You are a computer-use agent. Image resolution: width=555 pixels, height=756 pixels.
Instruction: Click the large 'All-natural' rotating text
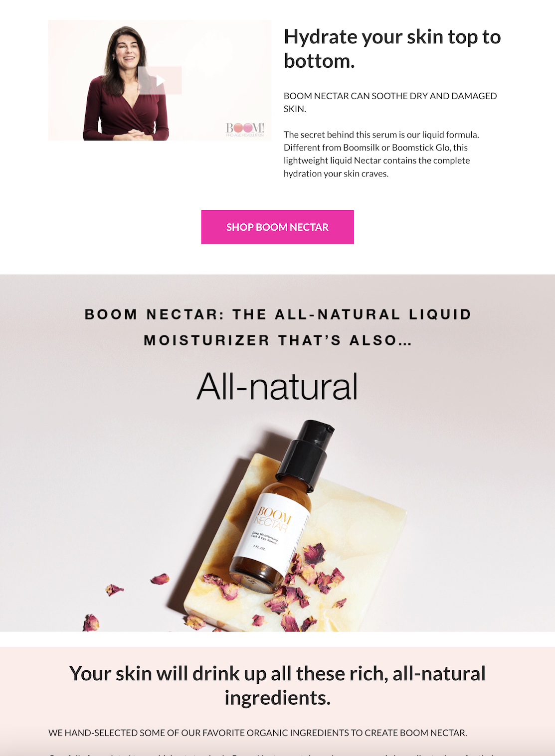coord(278,387)
